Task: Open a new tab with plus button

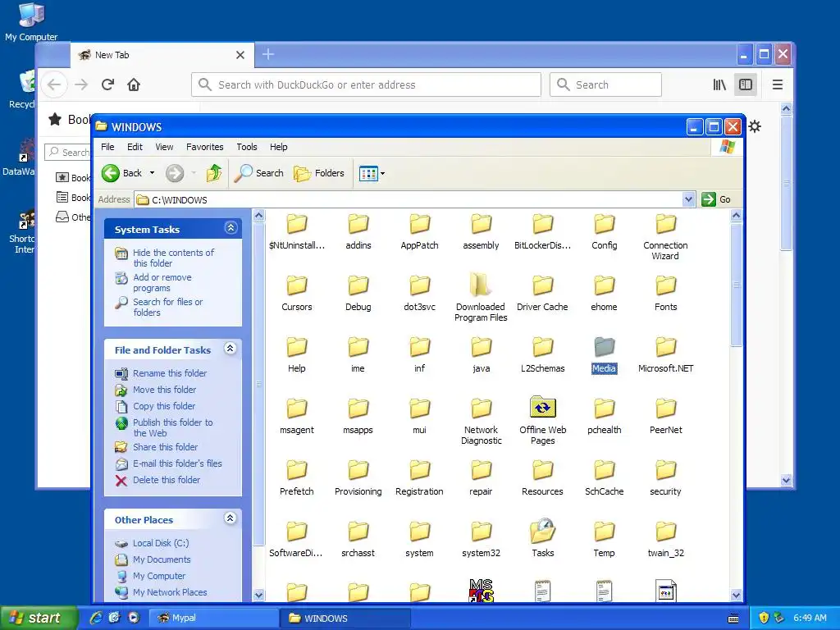Action: [268, 54]
